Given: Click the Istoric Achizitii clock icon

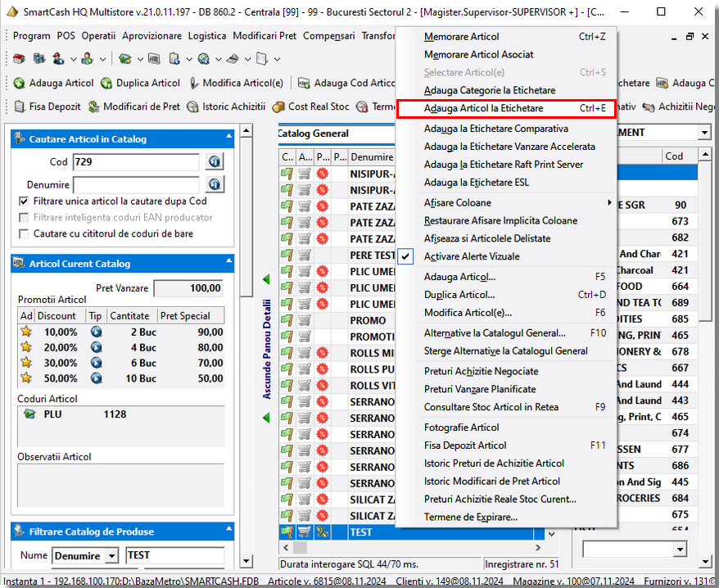Looking at the screenshot, I should pyautogui.click(x=192, y=106).
